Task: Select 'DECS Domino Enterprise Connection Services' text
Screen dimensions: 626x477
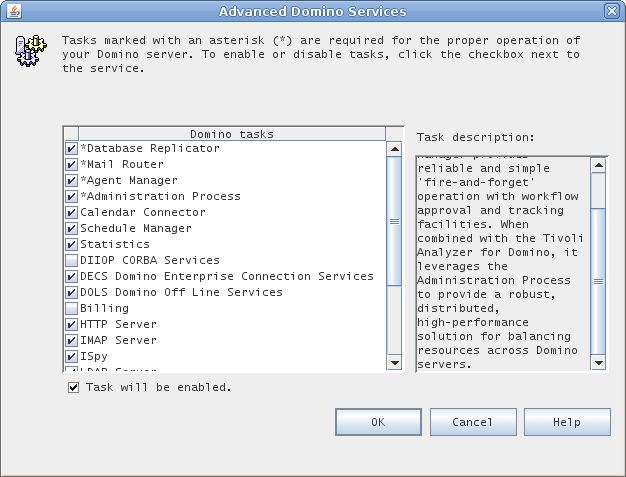Action: (227, 276)
